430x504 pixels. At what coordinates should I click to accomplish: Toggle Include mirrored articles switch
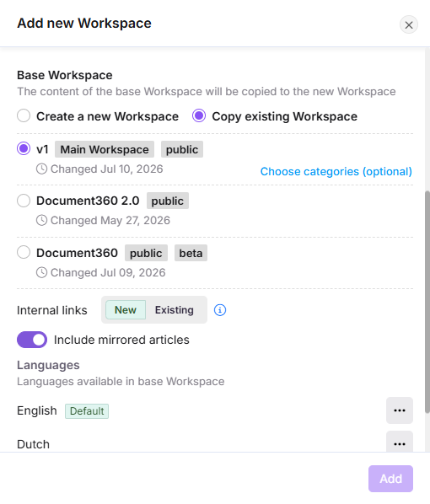[32, 340]
